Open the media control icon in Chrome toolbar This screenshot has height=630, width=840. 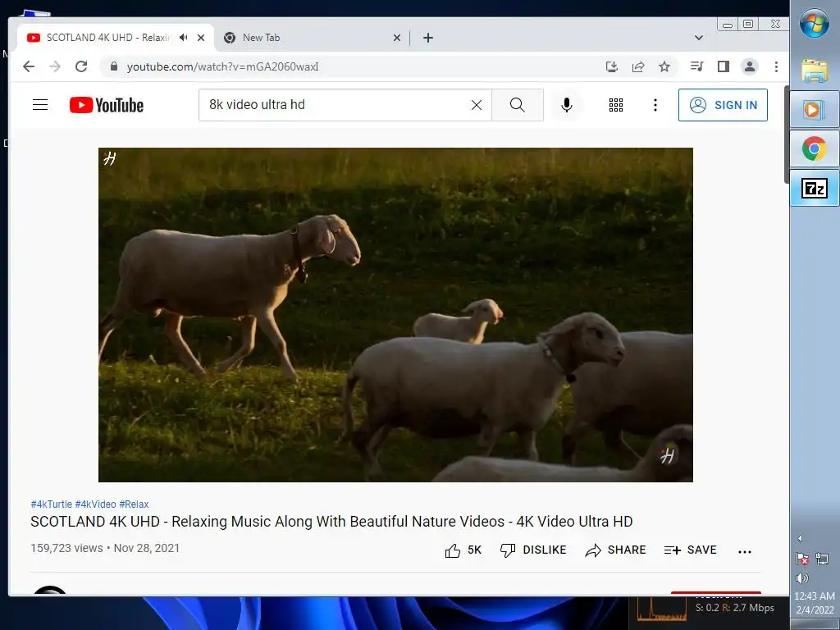click(696, 66)
